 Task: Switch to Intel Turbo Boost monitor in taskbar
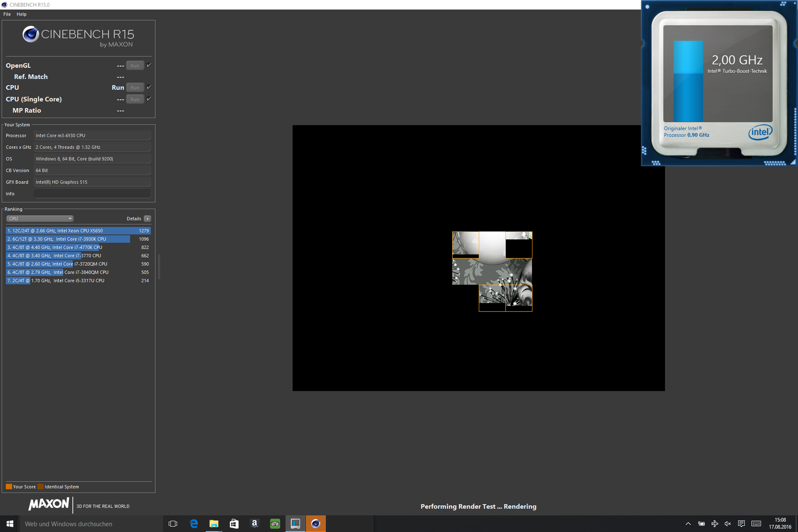click(295, 524)
